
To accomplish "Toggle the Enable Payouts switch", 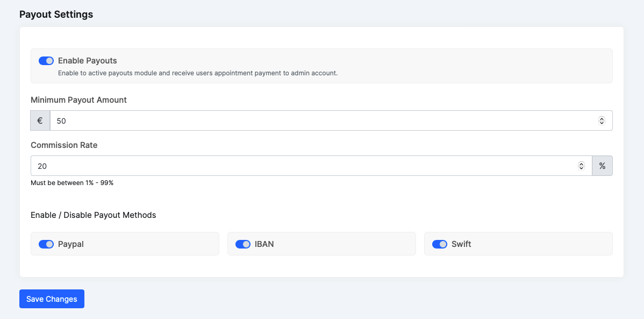I will pyautogui.click(x=46, y=61).
